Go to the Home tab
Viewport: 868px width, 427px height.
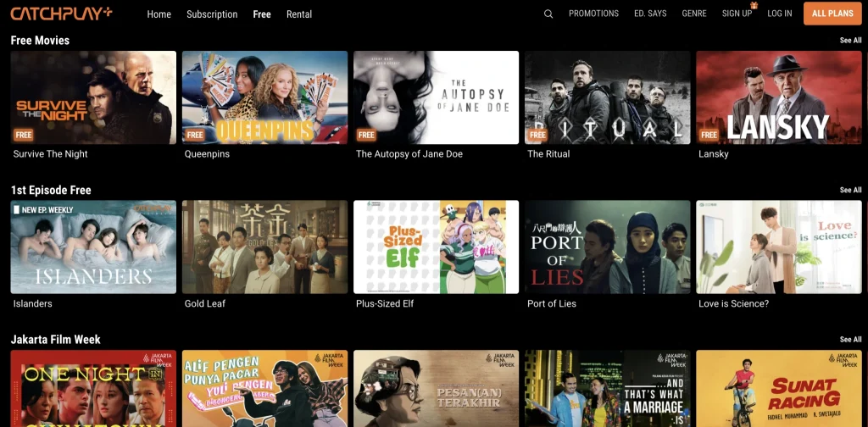pyautogui.click(x=159, y=14)
